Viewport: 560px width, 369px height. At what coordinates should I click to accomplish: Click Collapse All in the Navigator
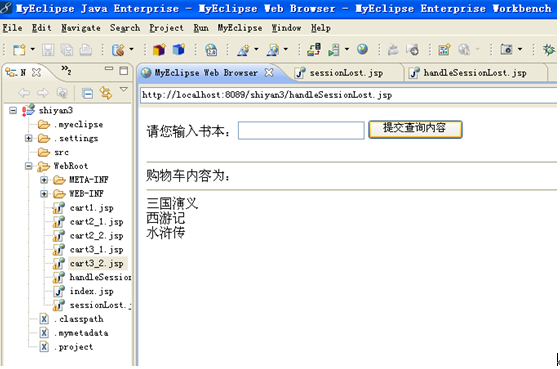coord(87,93)
